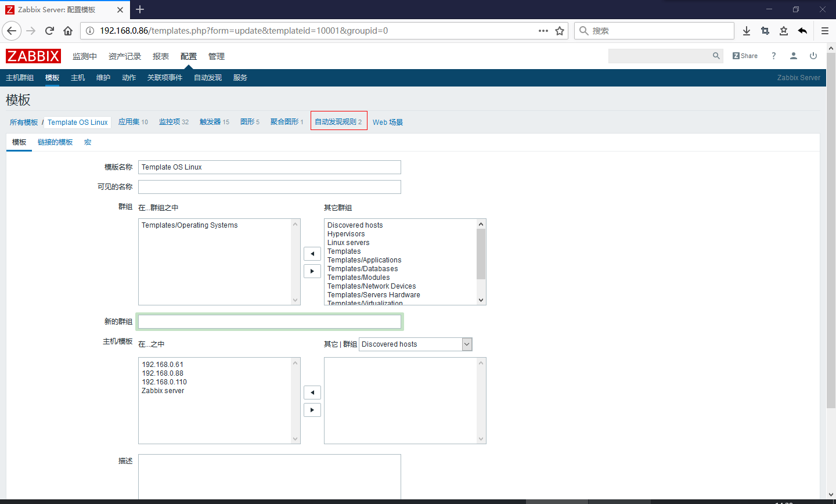The height and width of the screenshot is (504, 836).
Task: Go to 关联项事件 submenu item
Action: point(165,78)
